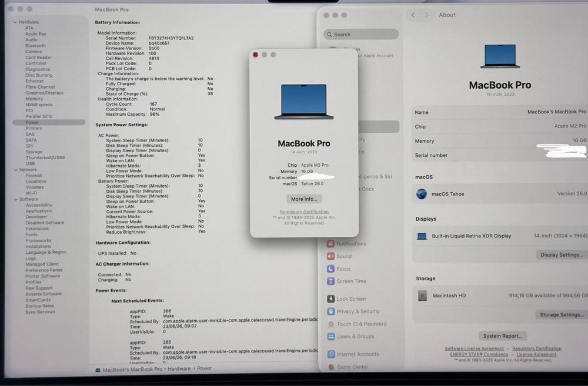
Task: Select Logs under Software
Action: 31,258
